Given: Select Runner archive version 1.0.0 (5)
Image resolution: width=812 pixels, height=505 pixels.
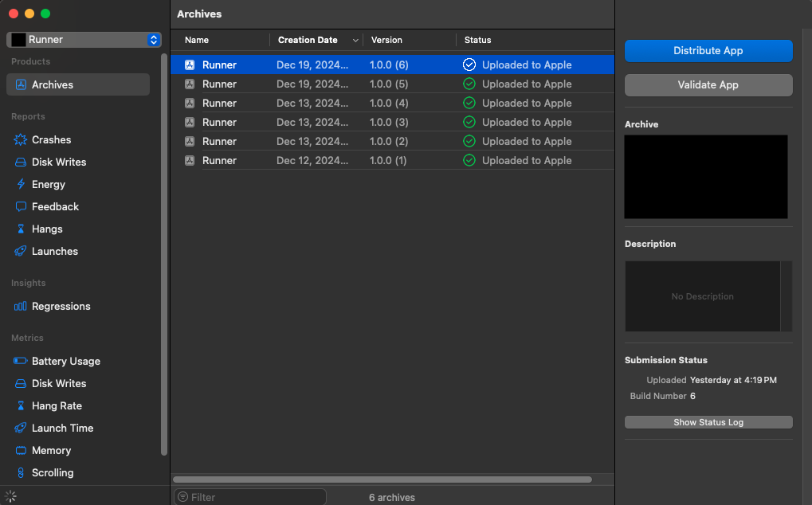Looking at the screenshot, I should pyautogui.click(x=393, y=84).
